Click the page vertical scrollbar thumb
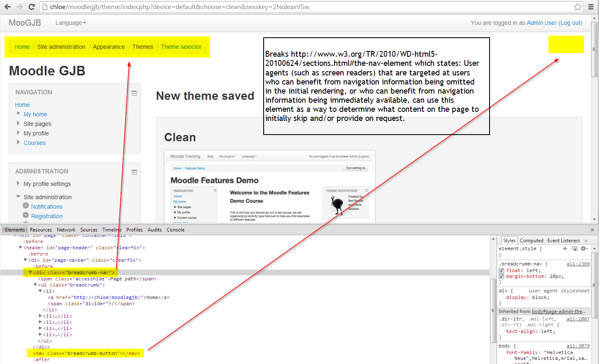 pos(594,49)
